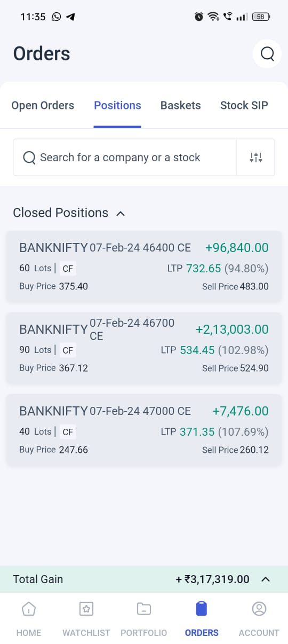Switch to the Baskets tab
The height and width of the screenshot is (644, 288).
181,105
